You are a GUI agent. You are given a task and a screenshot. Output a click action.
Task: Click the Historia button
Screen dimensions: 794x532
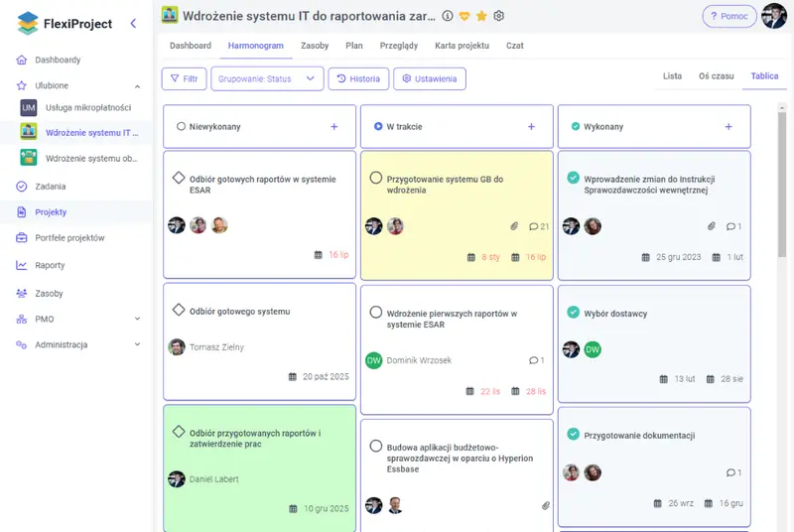point(358,79)
